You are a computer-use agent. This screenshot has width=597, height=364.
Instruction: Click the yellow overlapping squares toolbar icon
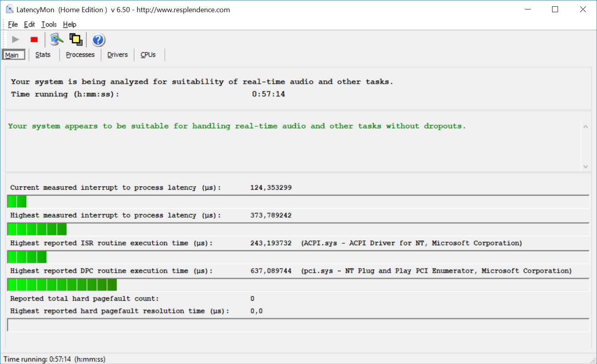coord(76,39)
